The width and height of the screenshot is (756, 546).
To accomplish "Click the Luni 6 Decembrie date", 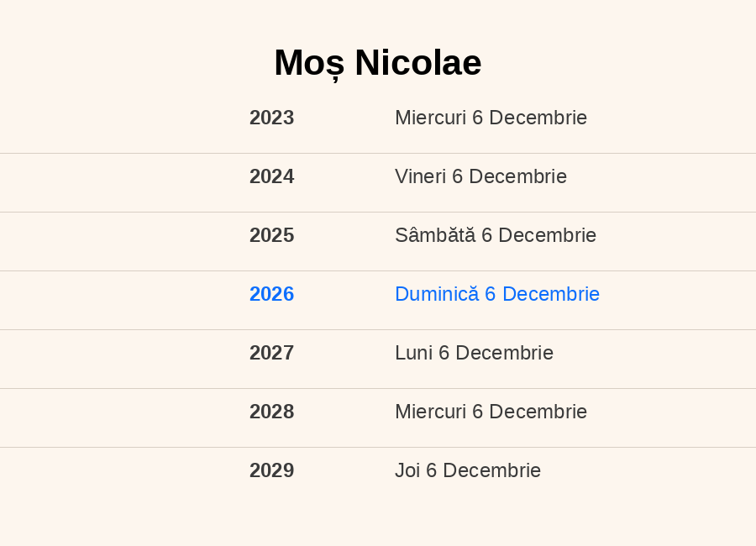I will click(x=474, y=353).
